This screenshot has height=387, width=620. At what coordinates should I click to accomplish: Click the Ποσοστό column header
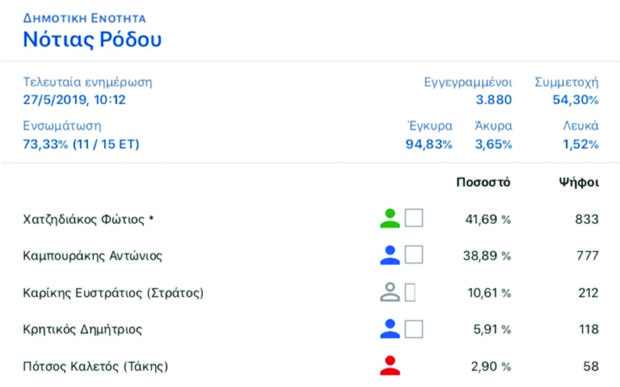coord(483,182)
